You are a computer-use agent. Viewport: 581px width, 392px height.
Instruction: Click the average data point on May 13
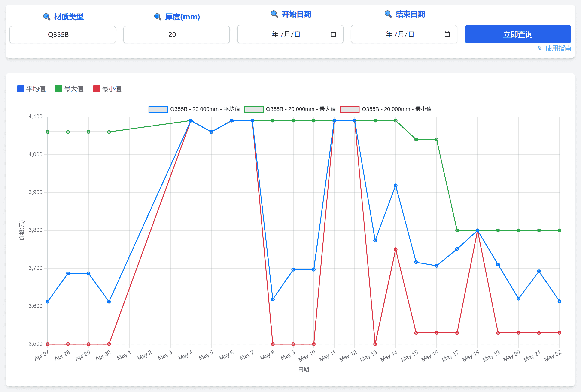(375, 241)
